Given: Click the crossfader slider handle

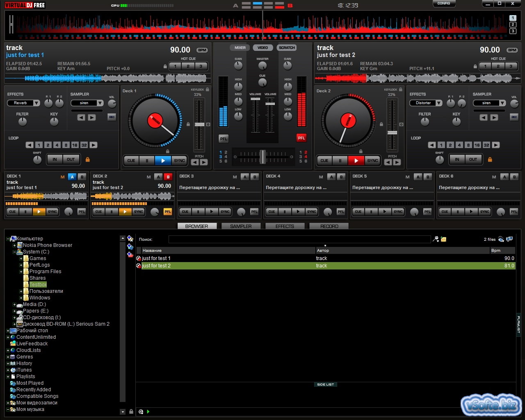Looking at the screenshot, I should click(262, 156).
